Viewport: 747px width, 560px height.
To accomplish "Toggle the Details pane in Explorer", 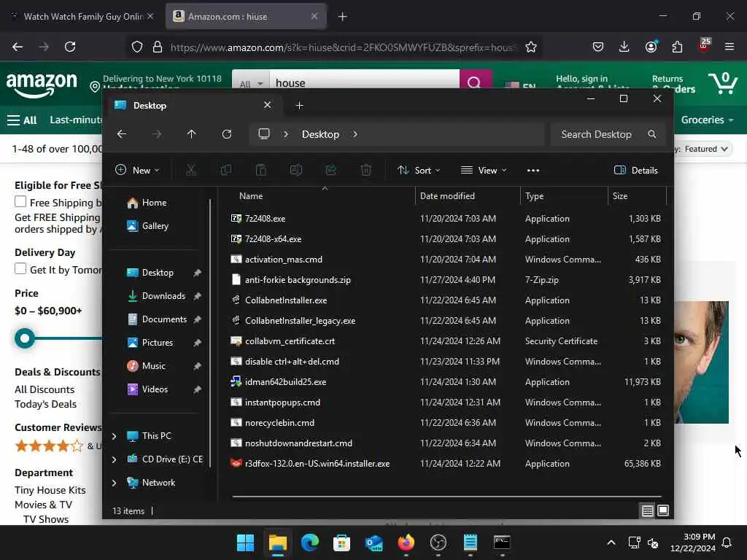I will [x=636, y=171].
